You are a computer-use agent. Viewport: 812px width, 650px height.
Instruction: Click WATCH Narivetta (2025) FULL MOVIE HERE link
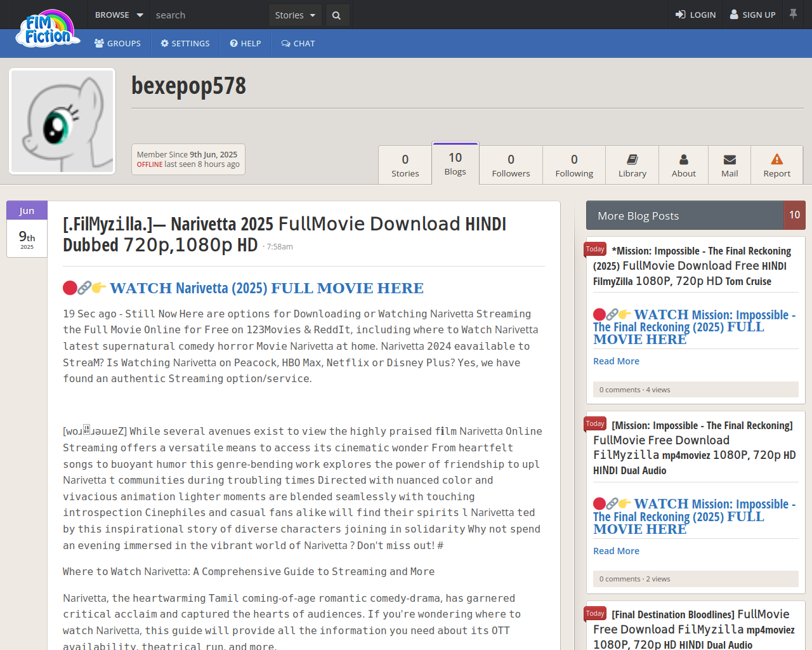[x=266, y=288]
